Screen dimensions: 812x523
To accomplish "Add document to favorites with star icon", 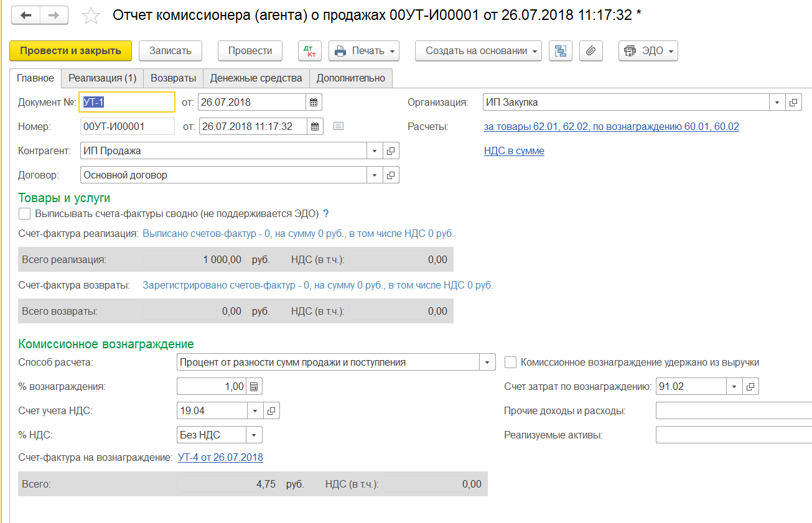I will [91, 16].
